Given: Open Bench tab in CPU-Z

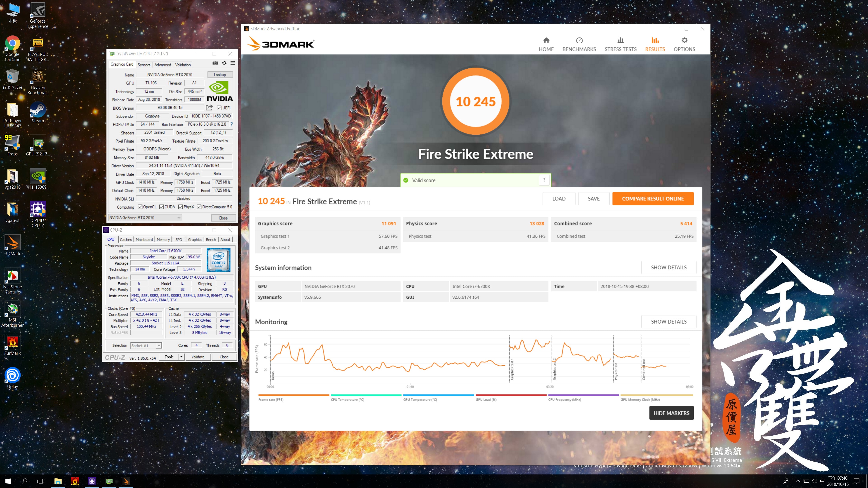Looking at the screenshot, I should click(x=211, y=239).
